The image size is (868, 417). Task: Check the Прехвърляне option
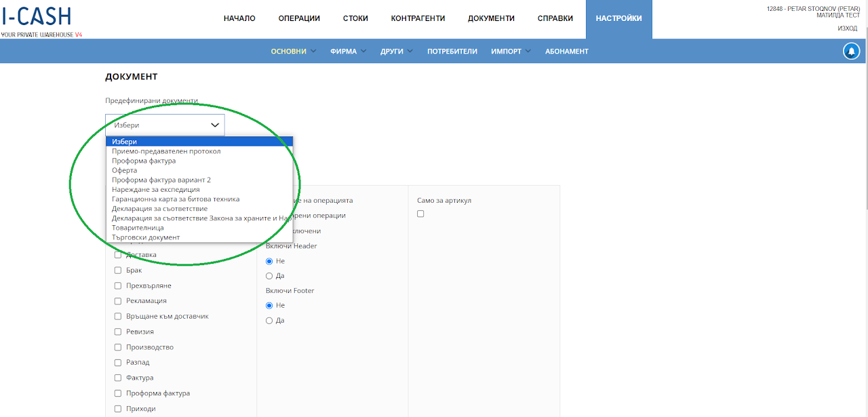pos(118,285)
